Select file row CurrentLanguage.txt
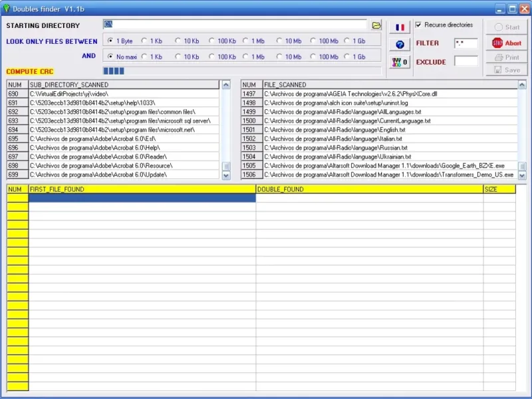 (379, 120)
